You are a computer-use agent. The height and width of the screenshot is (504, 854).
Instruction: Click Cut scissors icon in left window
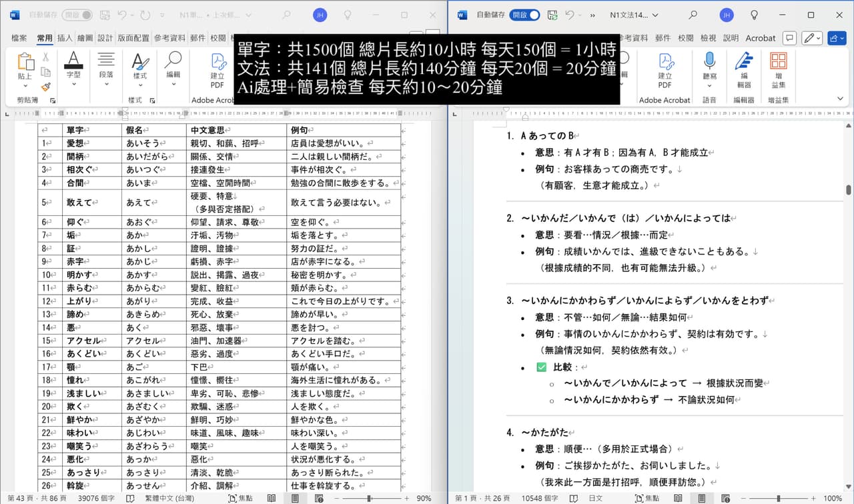pos(46,57)
